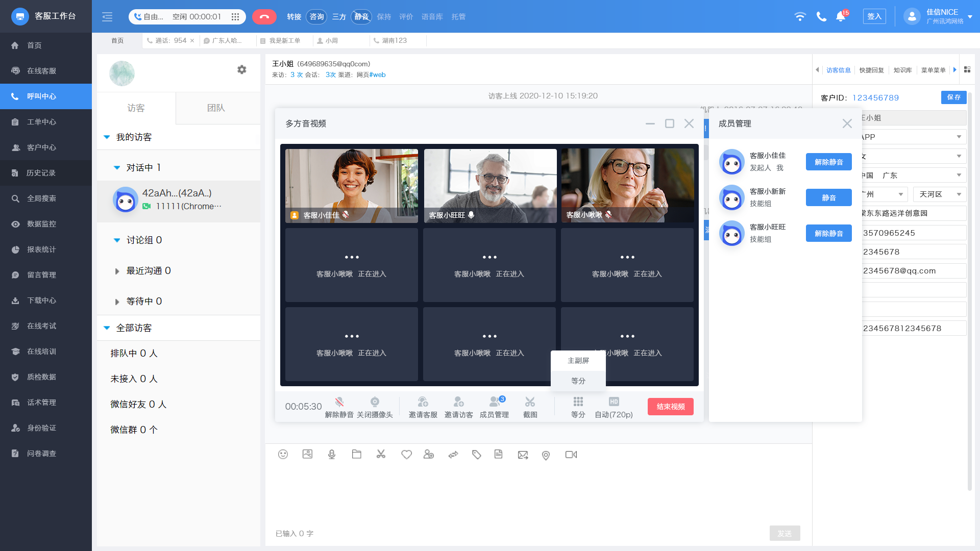Click the image upload icon in chat toolbar
The height and width of the screenshot is (551, 980).
pos(307,454)
